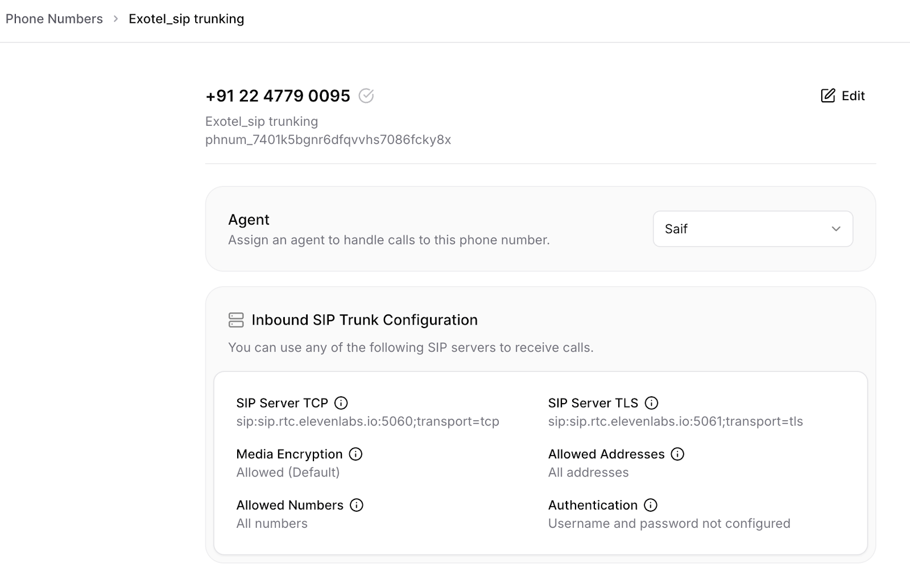Click the 'All numbers' value
Image resolution: width=910 pixels, height=588 pixels.
(x=272, y=524)
